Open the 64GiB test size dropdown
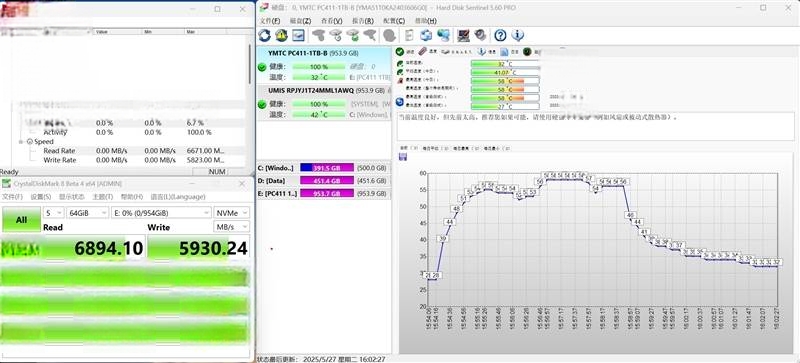The image size is (800, 363). (x=88, y=212)
